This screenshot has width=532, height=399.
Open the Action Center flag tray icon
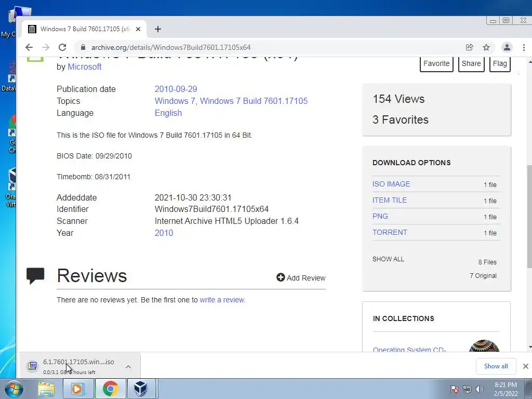coord(455,389)
